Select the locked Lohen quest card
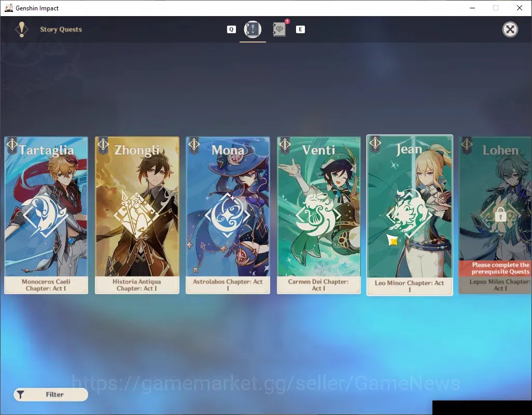This screenshot has height=415, width=532. click(x=495, y=215)
